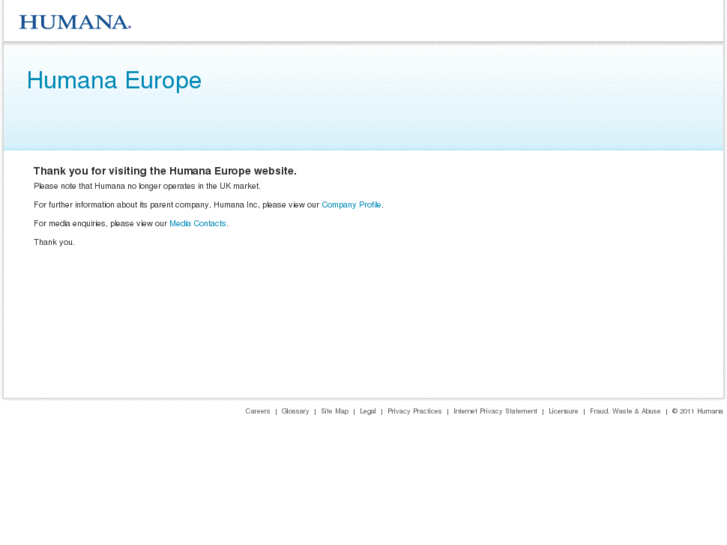Open the Privacy Practices footer link
The height and width of the screenshot is (545, 727).
415,411
